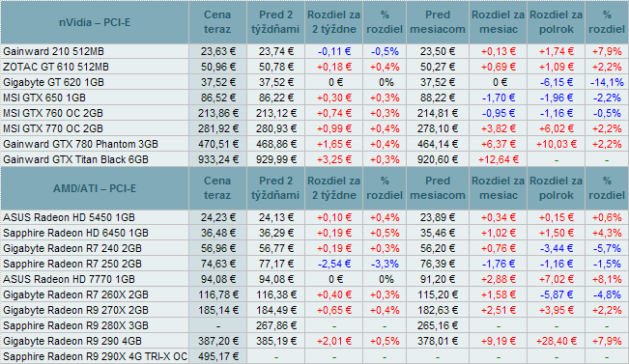
Task: Select the top Cena teraz column header
Action: point(217,22)
